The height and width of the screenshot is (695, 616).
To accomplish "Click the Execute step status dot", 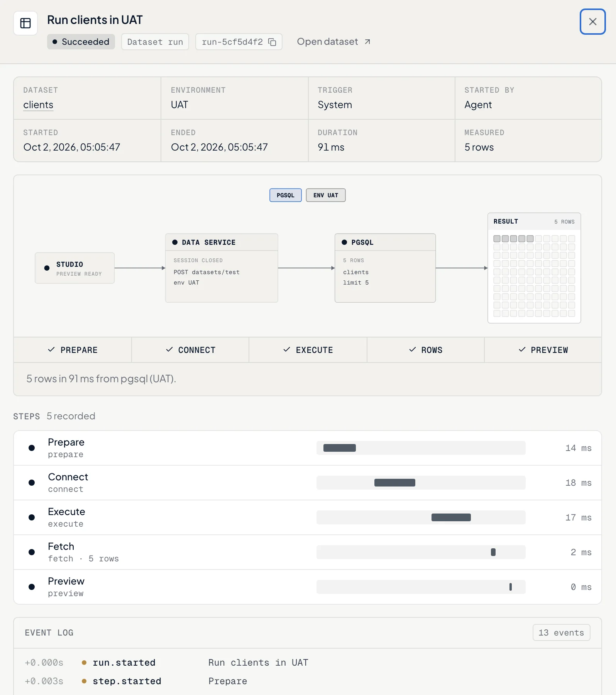I will pos(32,517).
